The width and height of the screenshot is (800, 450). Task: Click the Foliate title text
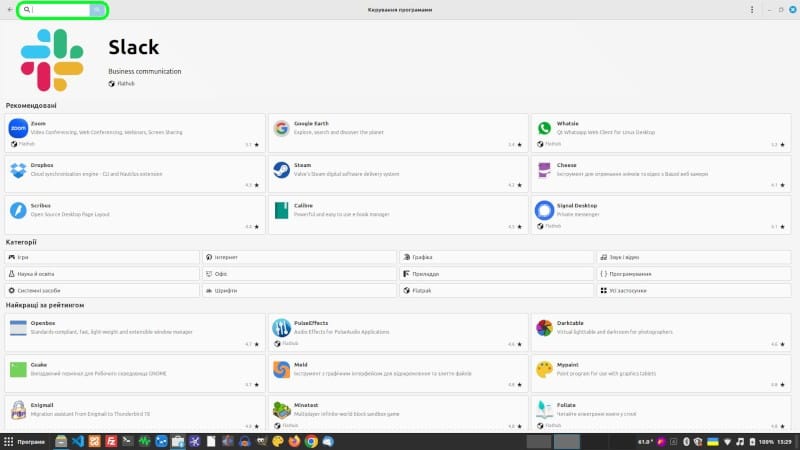click(x=566, y=405)
